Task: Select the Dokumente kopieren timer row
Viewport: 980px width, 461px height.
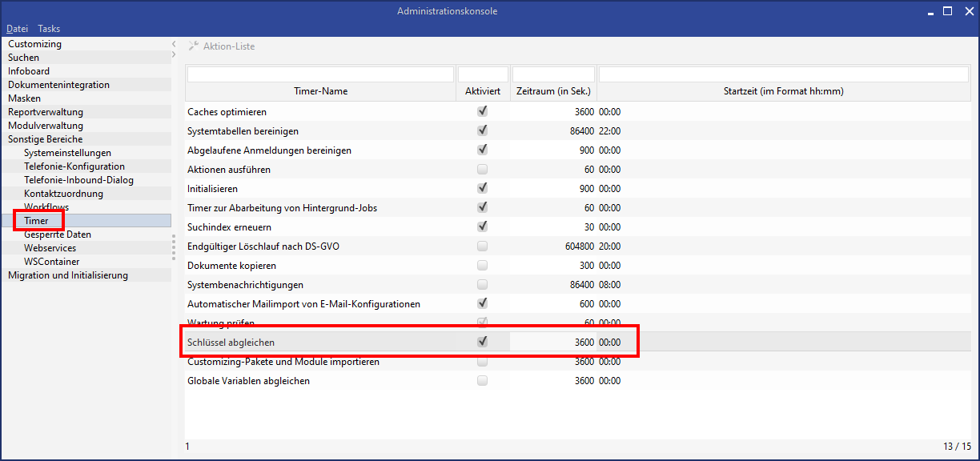Action: click(231, 266)
